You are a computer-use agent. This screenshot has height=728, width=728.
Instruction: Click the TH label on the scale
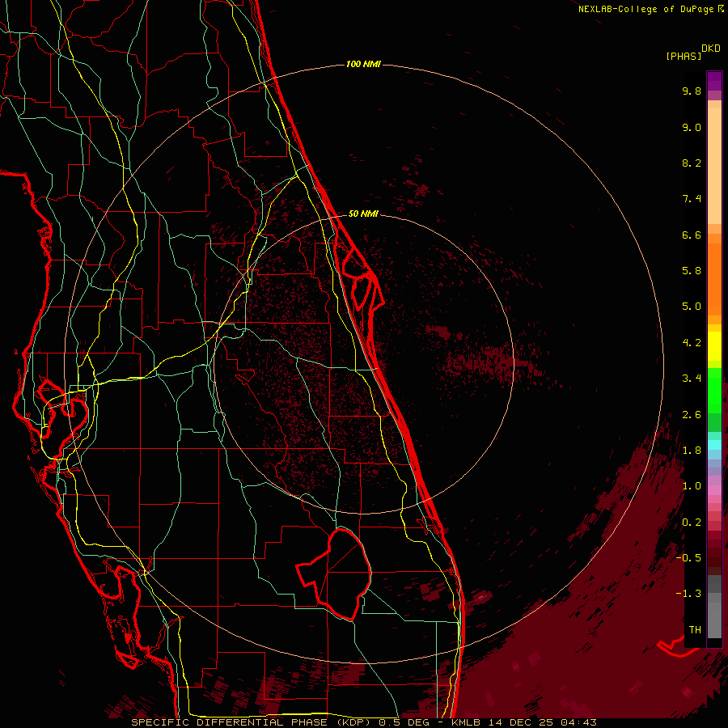pos(695,630)
